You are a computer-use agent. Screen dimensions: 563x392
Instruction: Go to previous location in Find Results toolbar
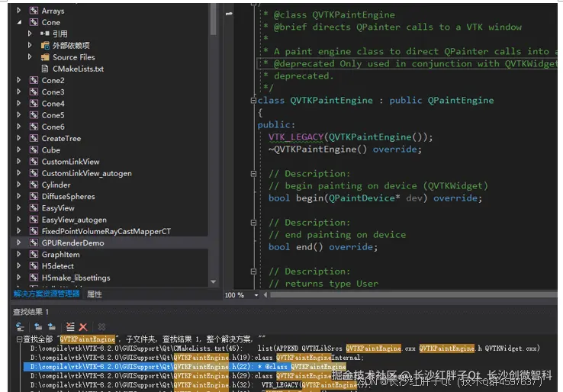[x=38, y=326]
